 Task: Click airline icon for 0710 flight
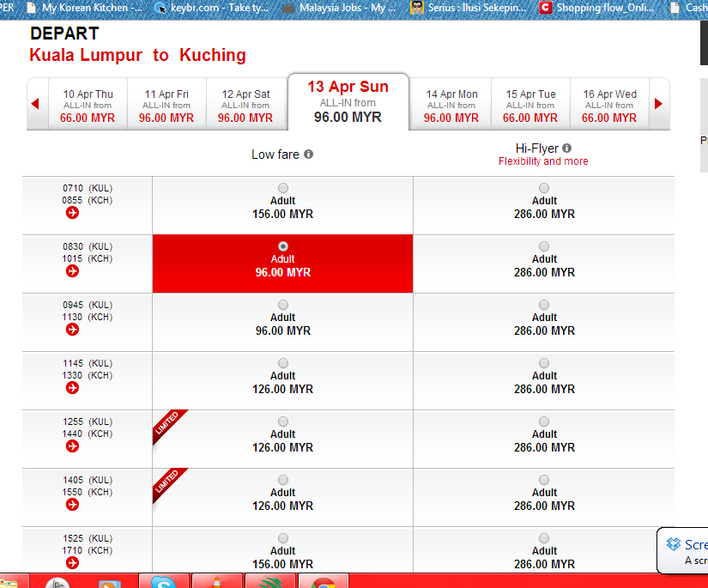[x=72, y=213]
